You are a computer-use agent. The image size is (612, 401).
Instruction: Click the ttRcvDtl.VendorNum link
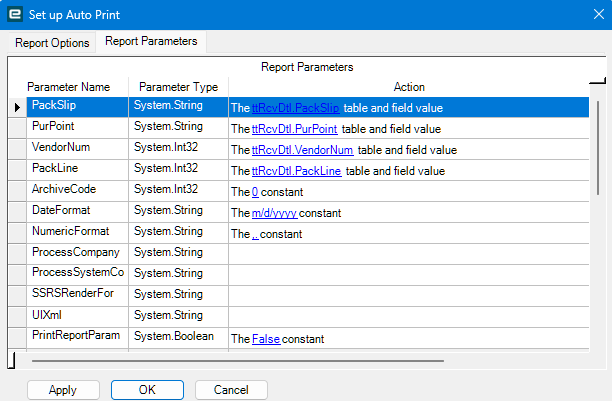[302, 150]
